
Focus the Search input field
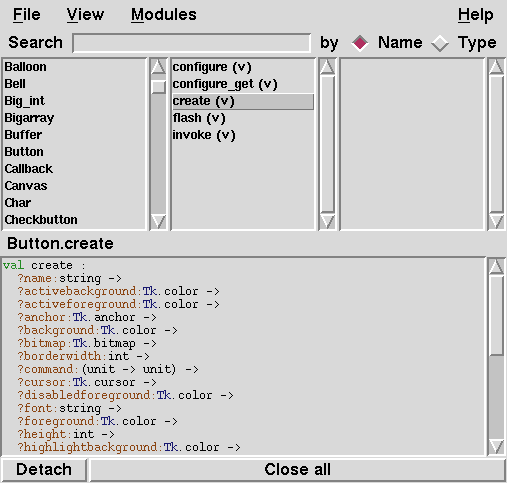pyautogui.click(x=192, y=43)
